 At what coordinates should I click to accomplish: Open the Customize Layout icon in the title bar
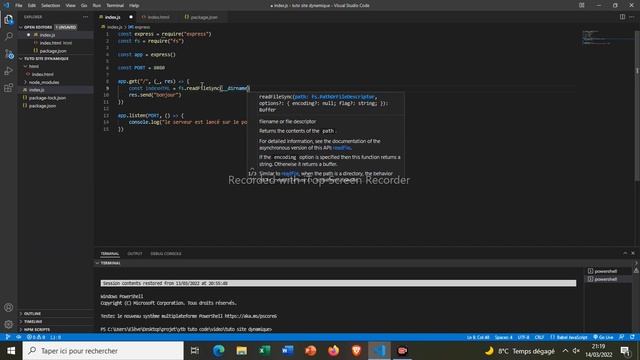click(582, 5)
